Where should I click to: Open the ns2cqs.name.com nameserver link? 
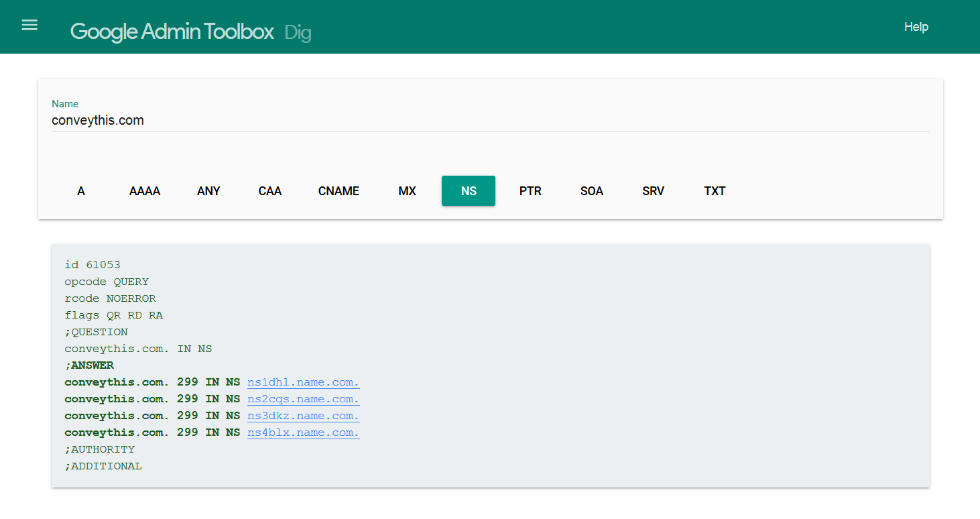(x=303, y=399)
